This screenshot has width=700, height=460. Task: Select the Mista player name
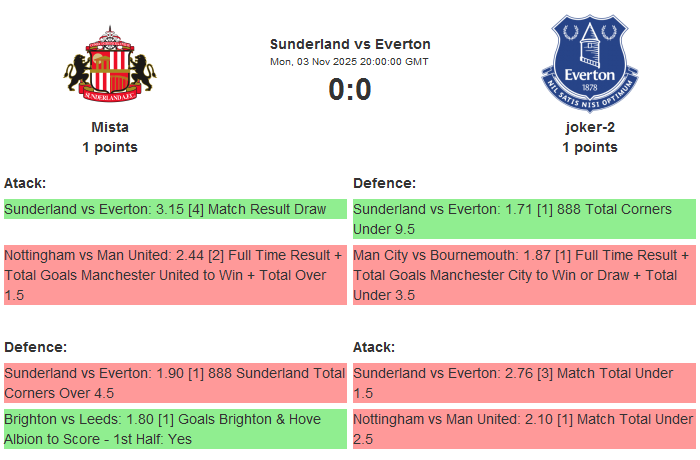110,127
